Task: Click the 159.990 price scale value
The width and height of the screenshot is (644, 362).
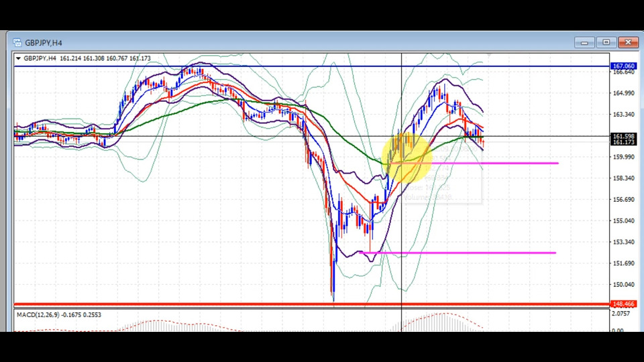Action: [623, 157]
